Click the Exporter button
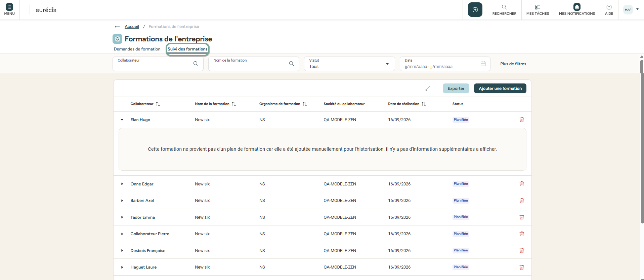This screenshot has height=280, width=644. [x=456, y=89]
